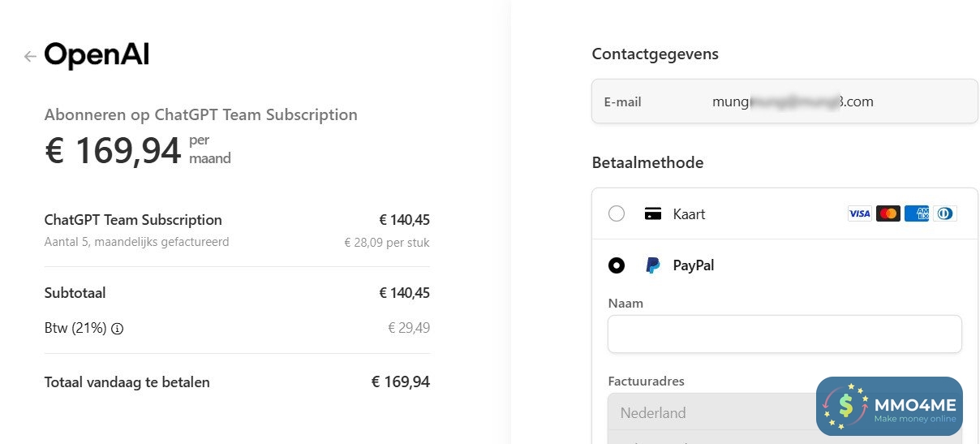The height and width of the screenshot is (444, 980).
Task: Click the Btw (21%) label
Action: coord(75,329)
